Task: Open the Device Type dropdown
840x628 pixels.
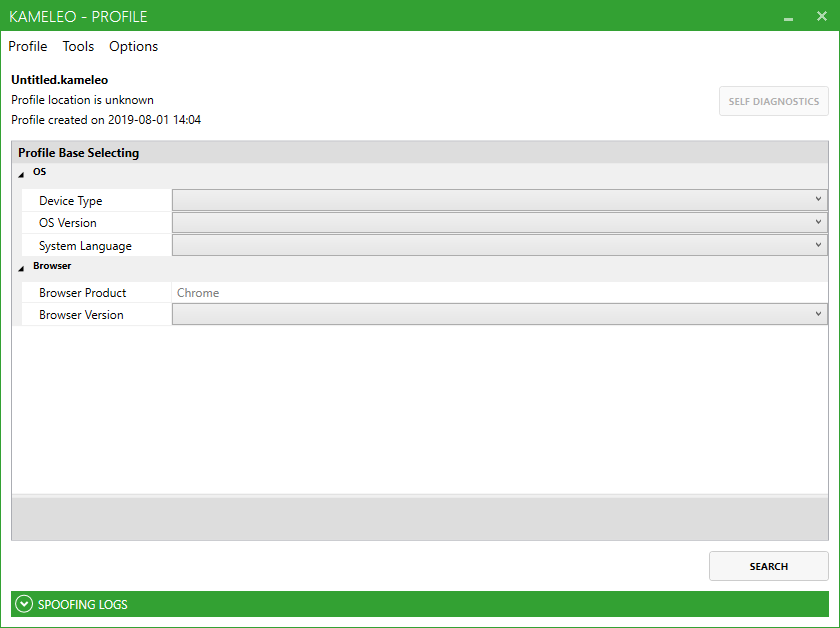Action: coord(500,200)
